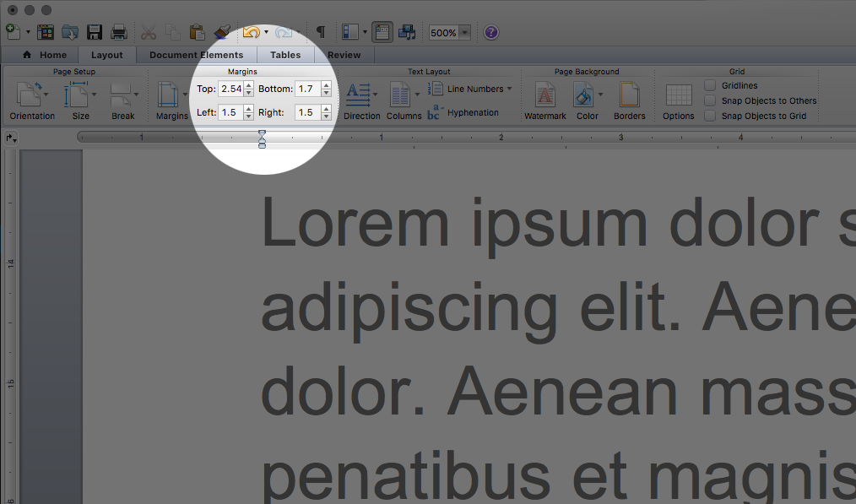
Task: Click the Undo arrow icon
Action: (251, 32)
